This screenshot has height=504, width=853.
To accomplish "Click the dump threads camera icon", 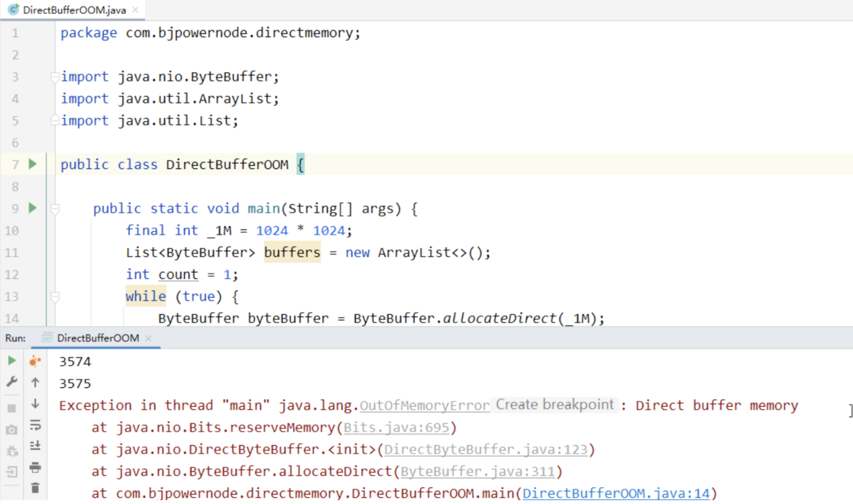I will click(12, 430).
